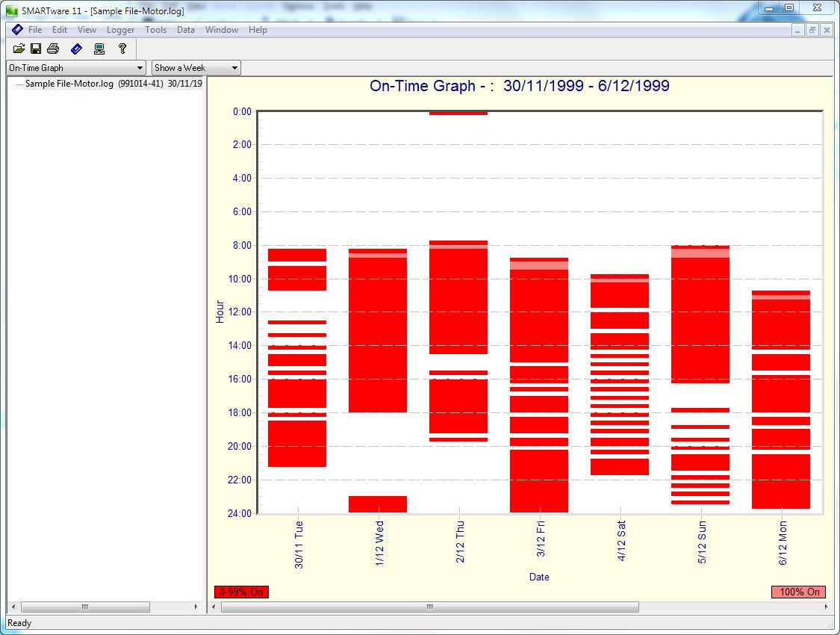Click the Save floppy disk icon
The height and width of the screenshot is (635, 840).
coord(36,49)
